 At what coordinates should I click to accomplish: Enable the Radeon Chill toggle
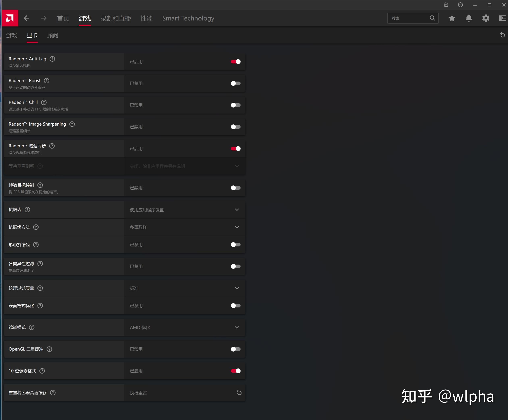[x=235, y=105]
